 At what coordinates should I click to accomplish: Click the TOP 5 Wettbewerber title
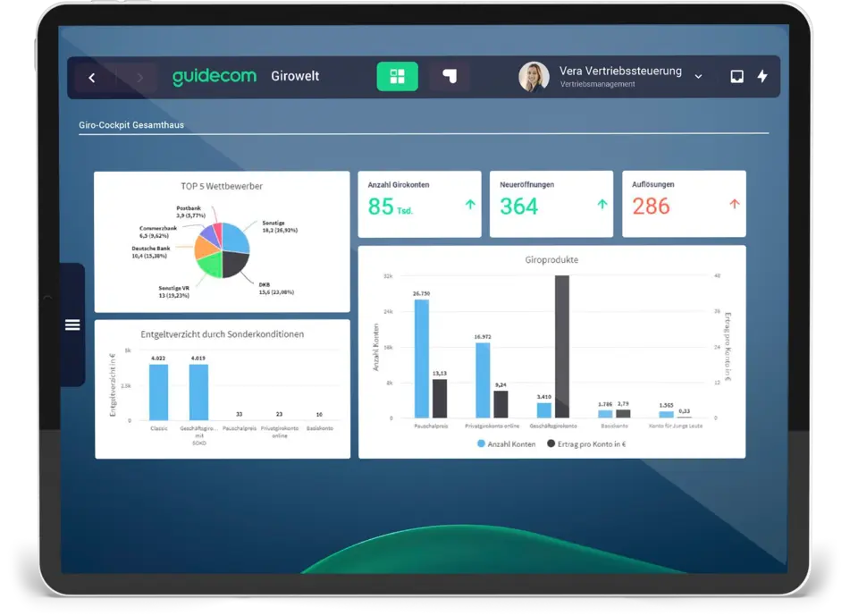point(221,186)
